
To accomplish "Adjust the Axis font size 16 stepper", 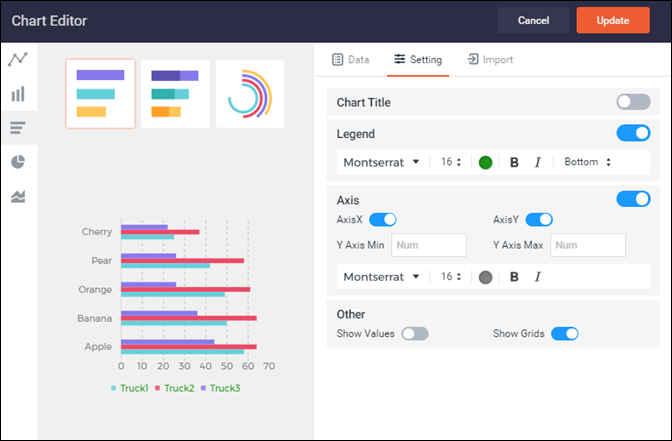I will [x=451, y=276].
